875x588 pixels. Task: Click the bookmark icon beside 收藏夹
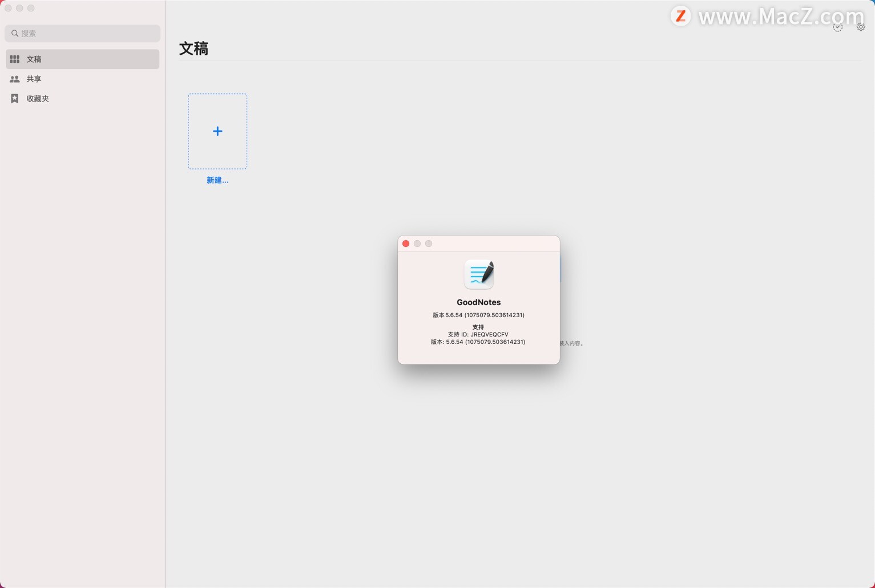tap(15, 99)
